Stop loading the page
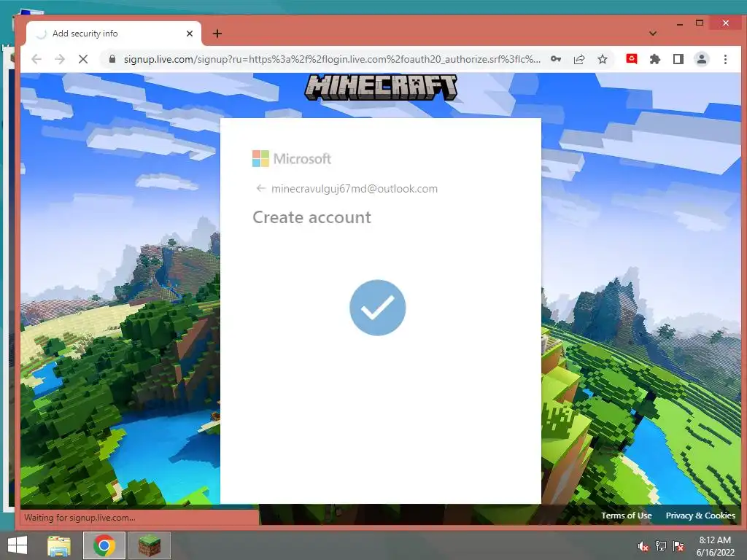Screen dimensions: 747x560 (x=83, y=59)
